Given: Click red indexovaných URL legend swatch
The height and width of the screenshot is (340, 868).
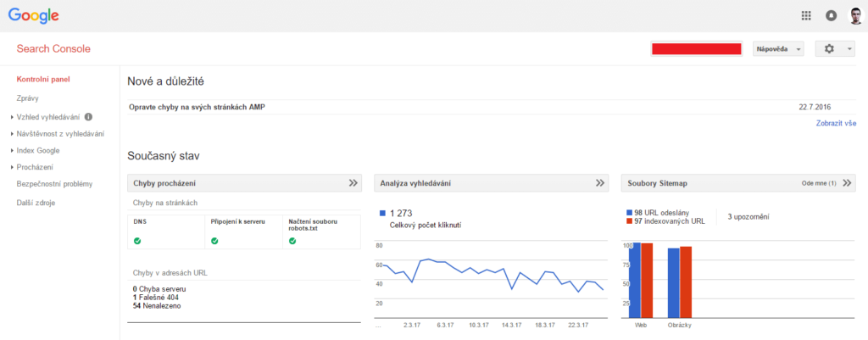Looking at the screenshot, I should tap(630, 221).
